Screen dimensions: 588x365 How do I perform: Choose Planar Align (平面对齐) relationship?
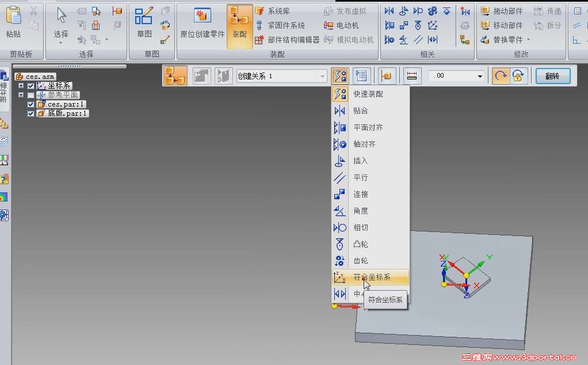pyautogui.click(x=370, y=128)
